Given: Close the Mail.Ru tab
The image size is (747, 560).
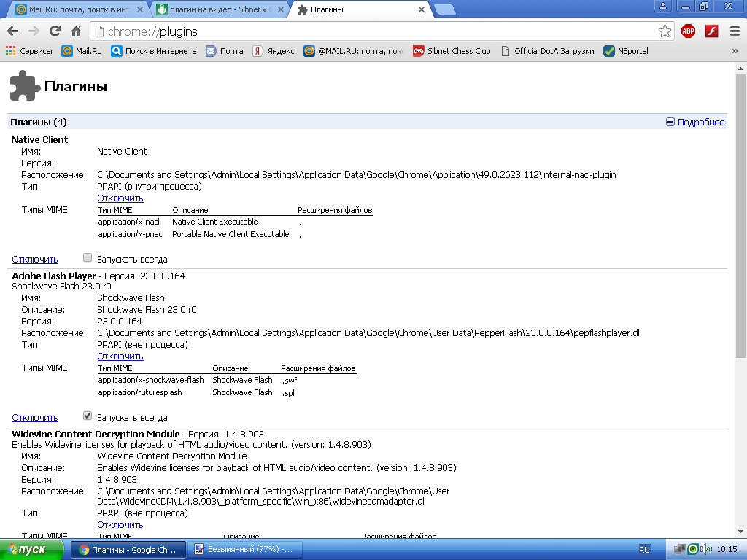Looking at the screenshot, I should (x=139, y=9).
